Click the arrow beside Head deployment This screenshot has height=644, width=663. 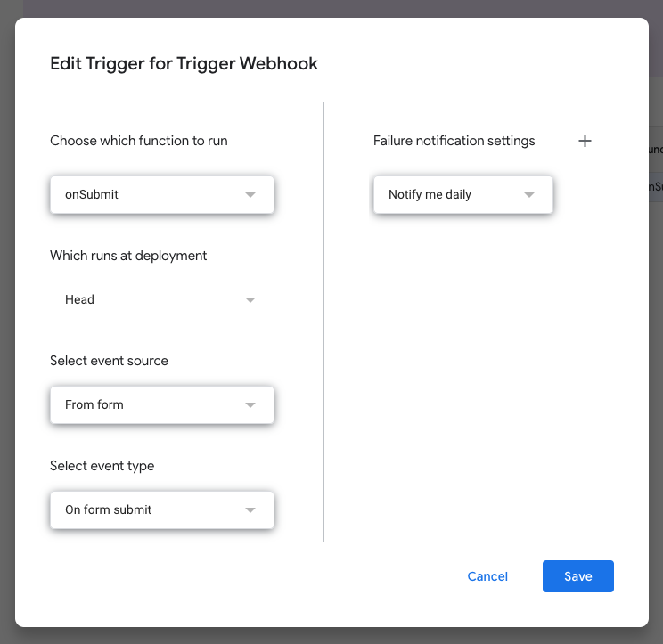click(250, 300)
